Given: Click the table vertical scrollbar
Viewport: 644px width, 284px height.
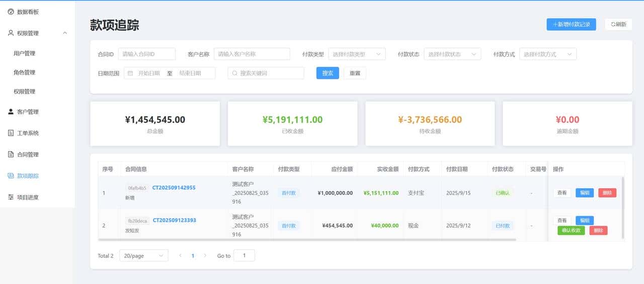Looking at the screenshot, I should tap(623, 207).
